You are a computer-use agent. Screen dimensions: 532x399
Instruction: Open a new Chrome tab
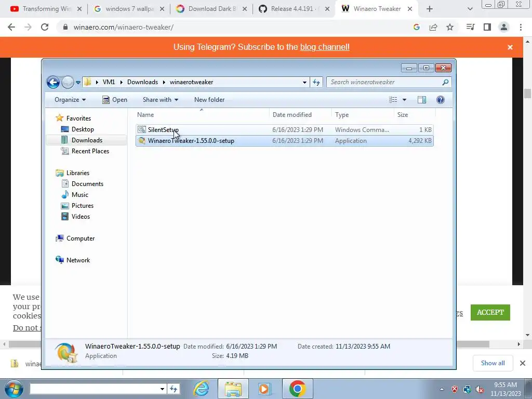430,9
